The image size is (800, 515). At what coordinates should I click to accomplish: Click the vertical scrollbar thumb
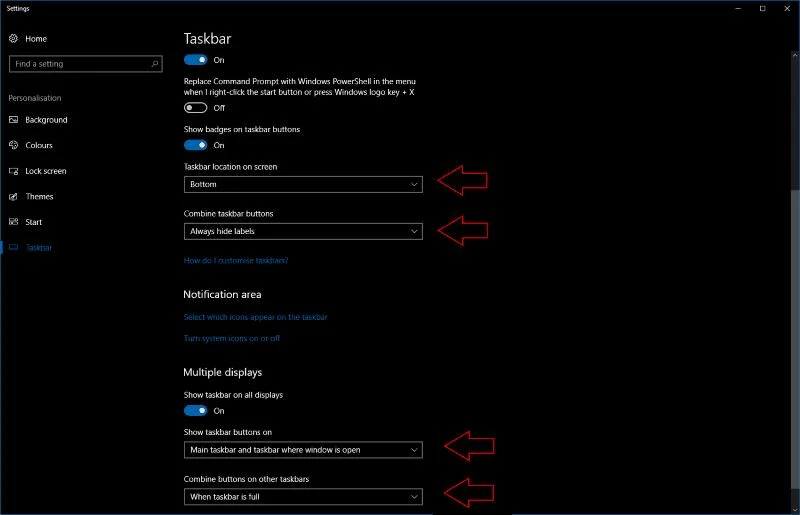coord(795,339)
